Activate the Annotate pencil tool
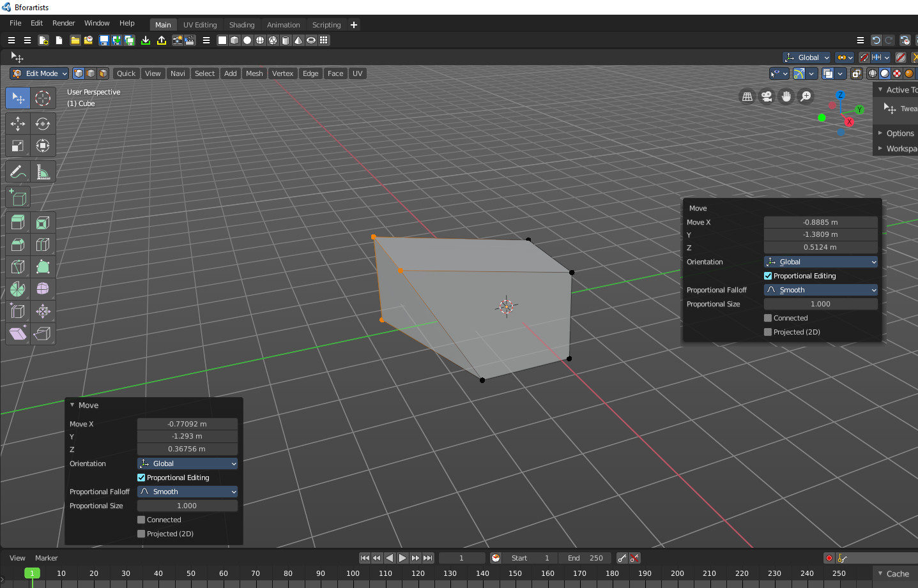 pyautogui.click(x=18, y=172)
